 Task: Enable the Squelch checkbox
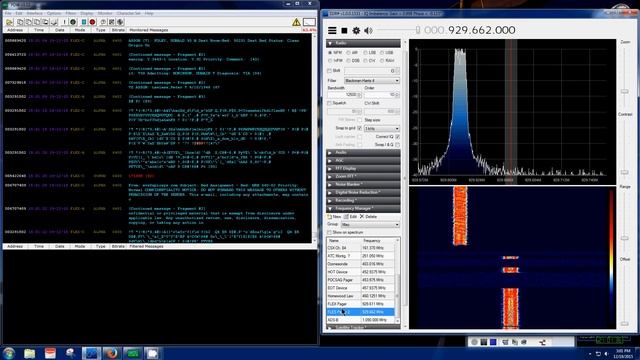[x=329, y=103]
